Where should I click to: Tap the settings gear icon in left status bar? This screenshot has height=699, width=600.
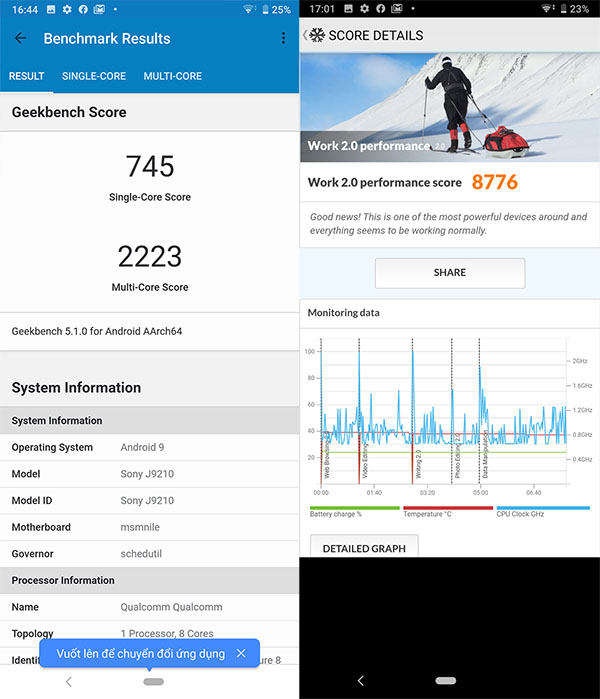click(67, 9)
